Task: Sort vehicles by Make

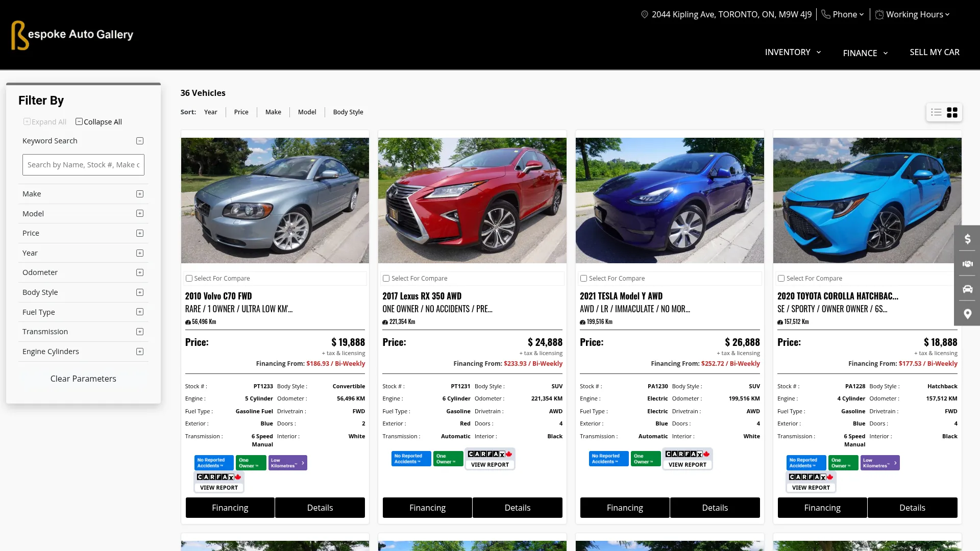Action: [x=273, y=112]
